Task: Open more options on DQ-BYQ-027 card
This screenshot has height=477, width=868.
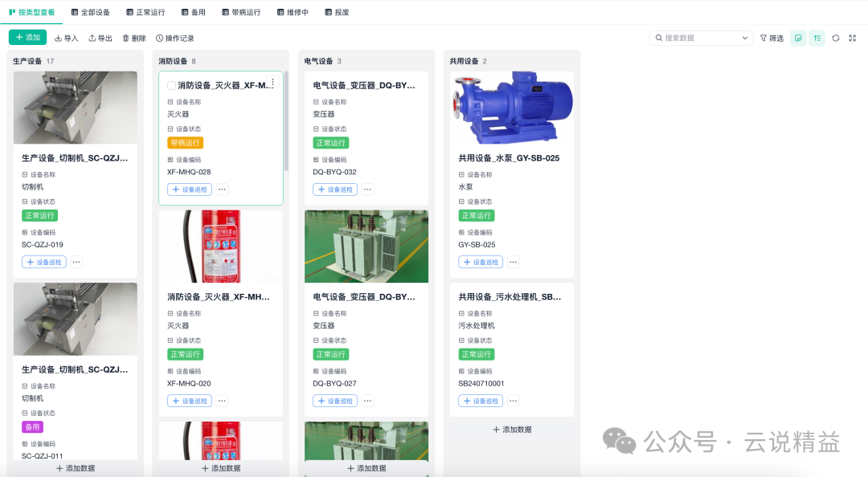Action: click(367, 401)
